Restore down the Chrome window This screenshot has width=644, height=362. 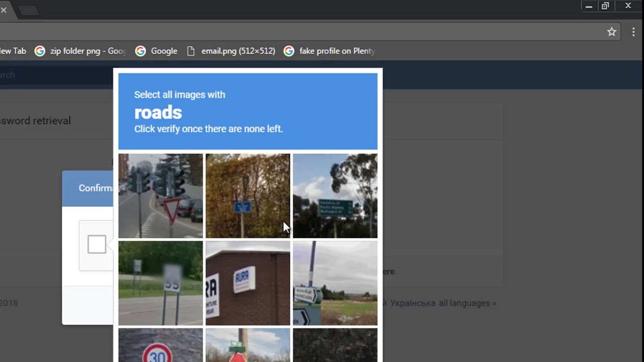[605, 6]
